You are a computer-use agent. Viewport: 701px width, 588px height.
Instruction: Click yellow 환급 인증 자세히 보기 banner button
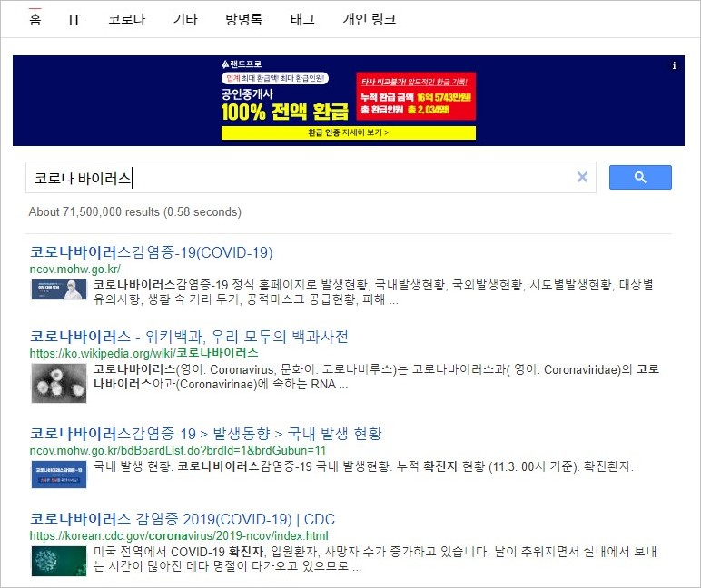click(x=349, y=132)
